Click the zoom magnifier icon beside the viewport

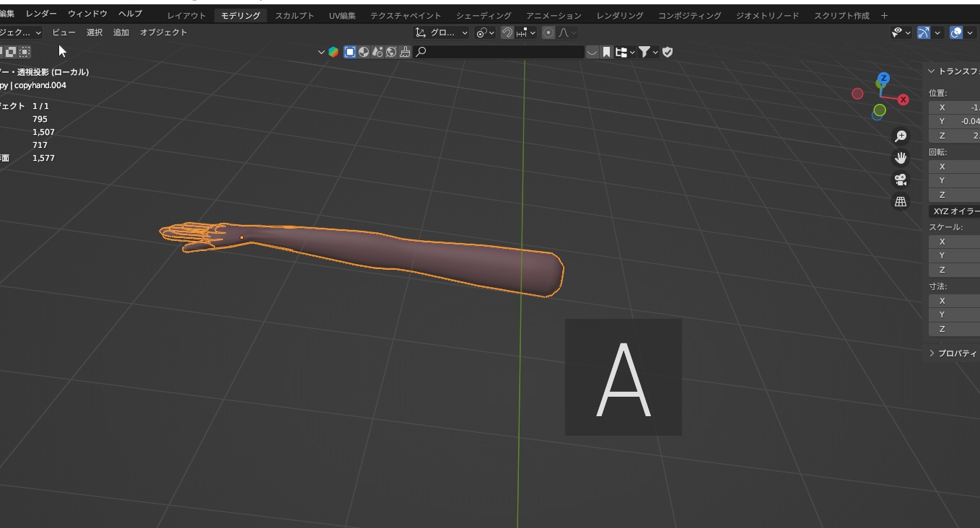coord(900,136)
